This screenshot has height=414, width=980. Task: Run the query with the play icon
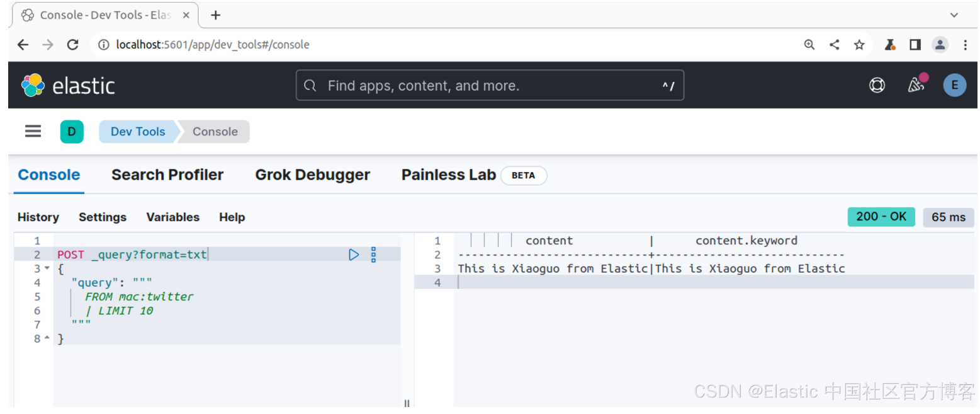pos(354,255)
